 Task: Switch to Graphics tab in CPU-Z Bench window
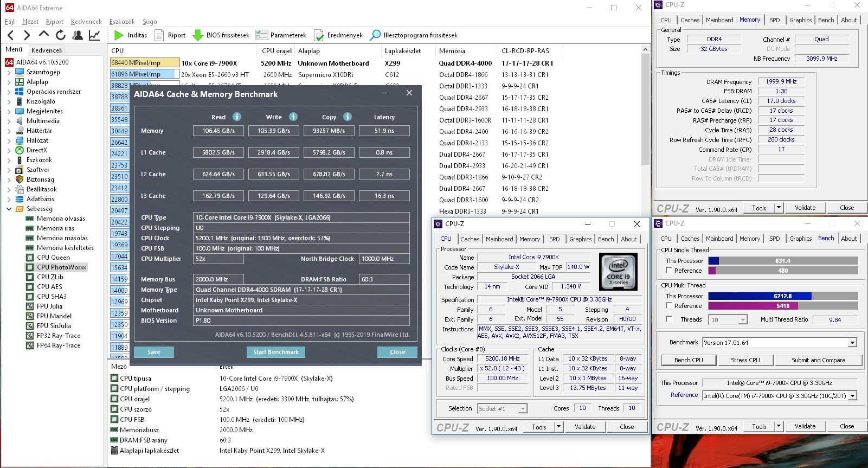(800, 239)
